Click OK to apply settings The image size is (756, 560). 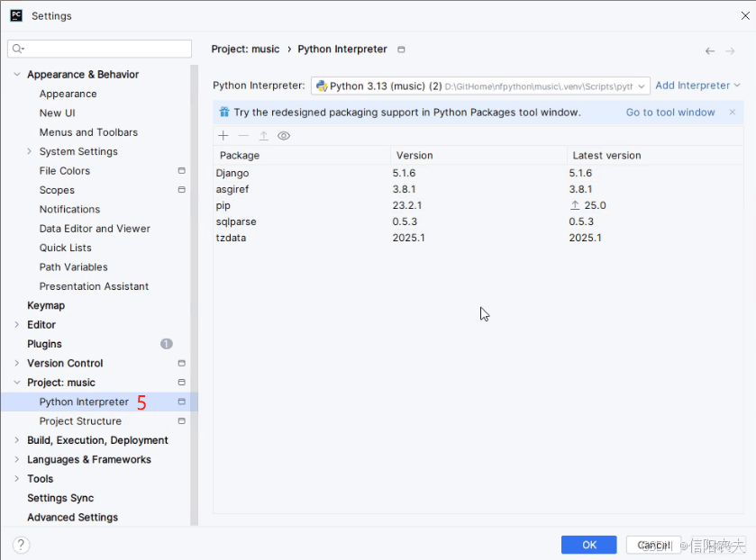(588, 545)
